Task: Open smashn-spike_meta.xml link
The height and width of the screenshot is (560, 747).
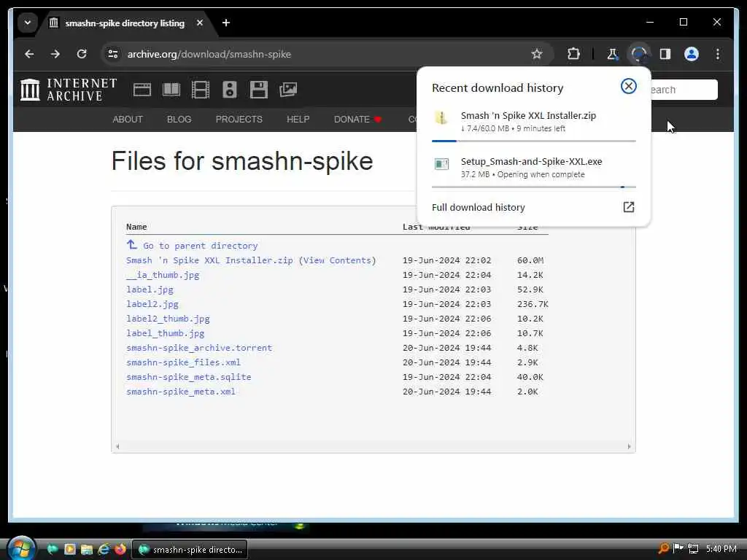Action: click(181, 392)
